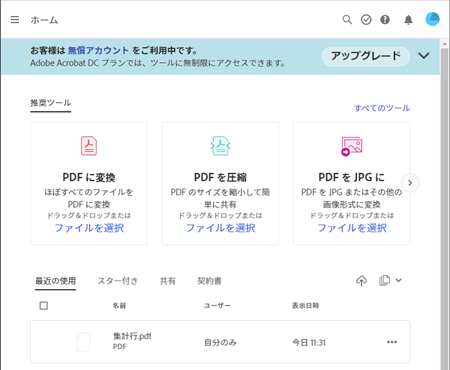Image resolution: width=450 pixels, height=370 pixels.
Task: Switch to the 契約書 tab
Action: [209, 281]
